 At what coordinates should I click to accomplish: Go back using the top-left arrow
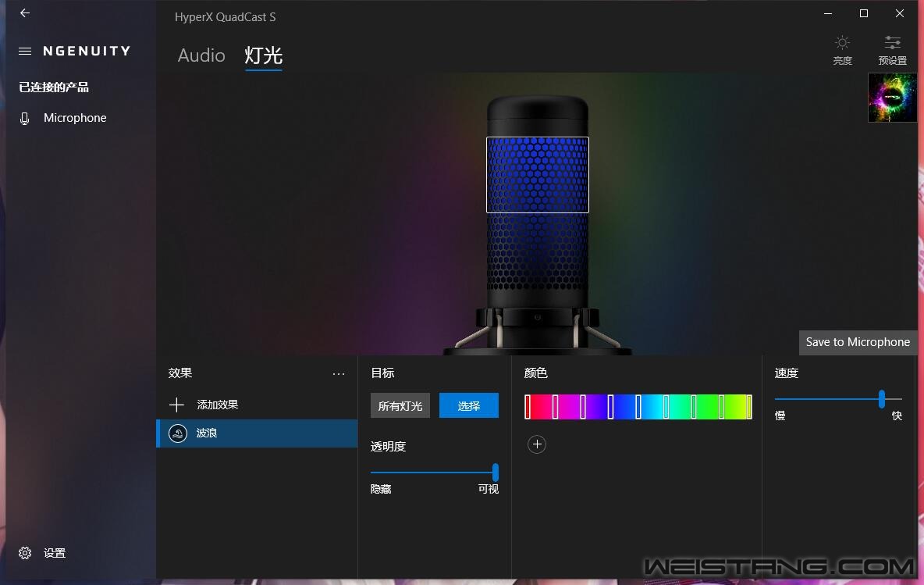click(x=25, y=13)
